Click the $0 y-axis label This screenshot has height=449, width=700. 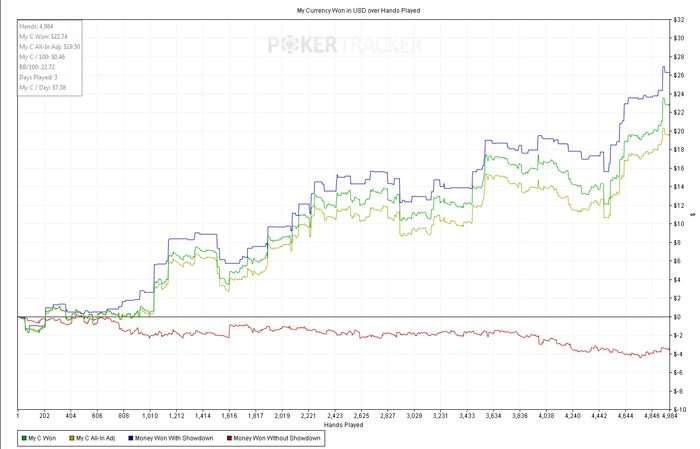coord(677,317)
